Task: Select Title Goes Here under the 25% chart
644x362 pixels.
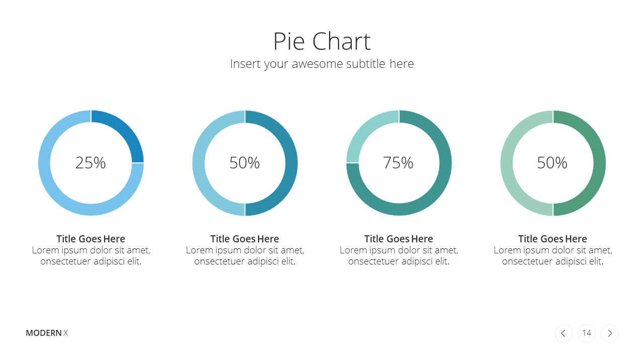Action: [91, 239]
